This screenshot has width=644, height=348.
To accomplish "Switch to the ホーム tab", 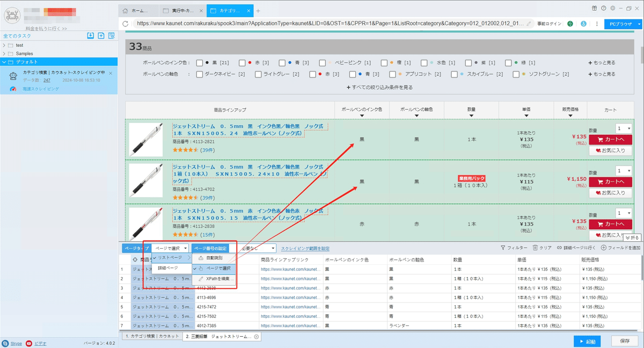I will pyautogui.click(x=139, y=11).
